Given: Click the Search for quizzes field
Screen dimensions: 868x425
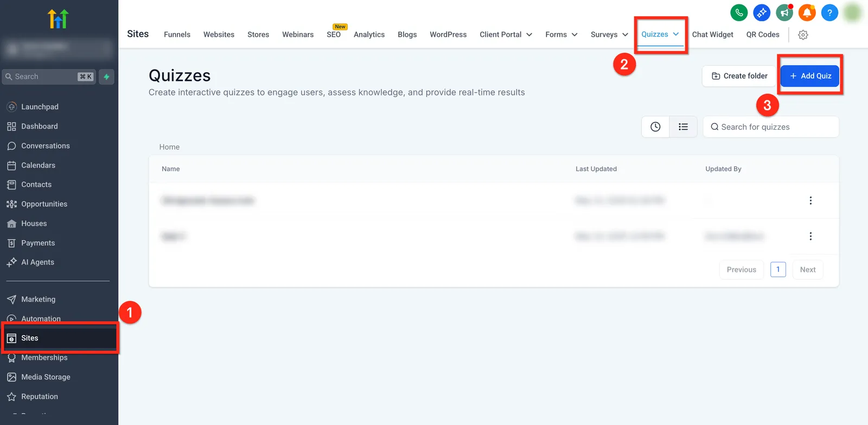Looking at the screenshot, I should [771, 127].
